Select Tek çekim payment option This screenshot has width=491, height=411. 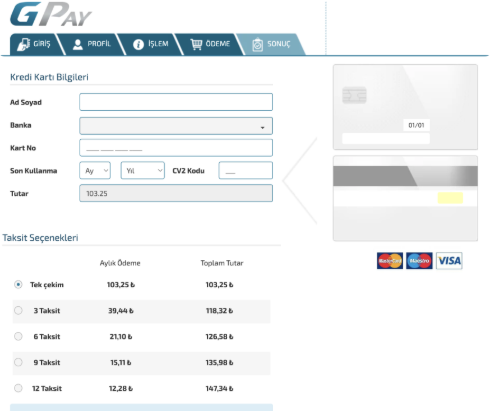tap(18, 285)
